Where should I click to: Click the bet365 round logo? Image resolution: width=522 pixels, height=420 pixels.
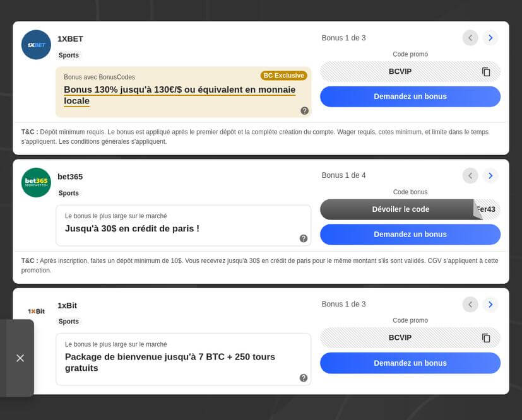click(36, 182)
